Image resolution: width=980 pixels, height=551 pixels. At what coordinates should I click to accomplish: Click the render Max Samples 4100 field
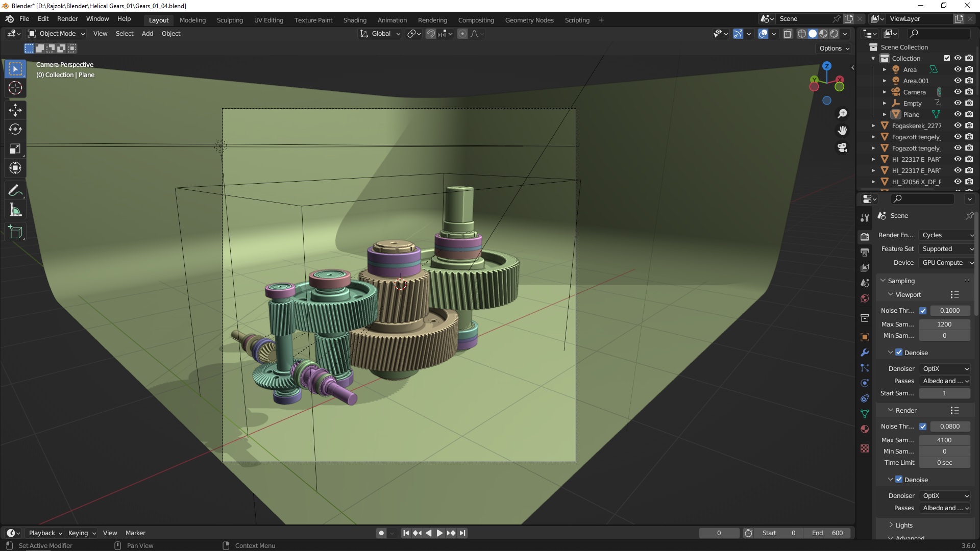click(x=944, y=440)
